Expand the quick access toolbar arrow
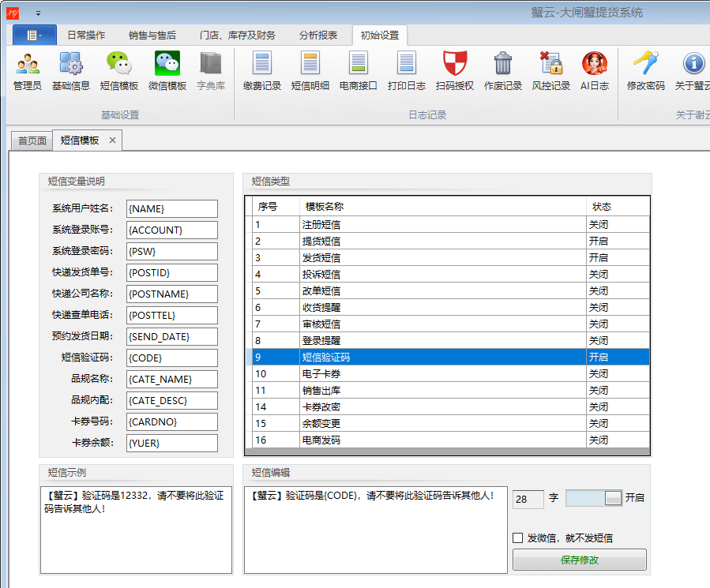Screen dimensions: 710x588 click(38, 13)
